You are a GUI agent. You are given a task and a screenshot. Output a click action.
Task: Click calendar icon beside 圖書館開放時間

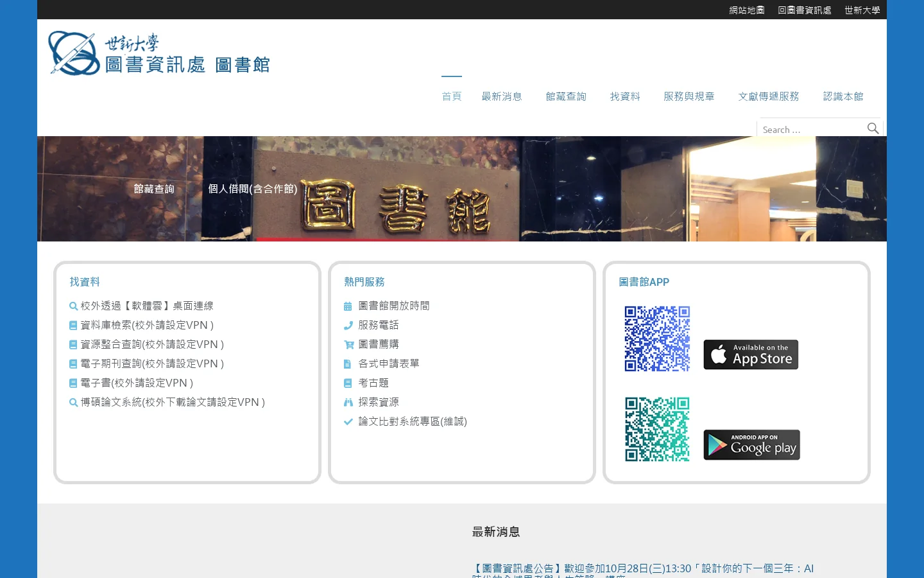pos(348,306)
